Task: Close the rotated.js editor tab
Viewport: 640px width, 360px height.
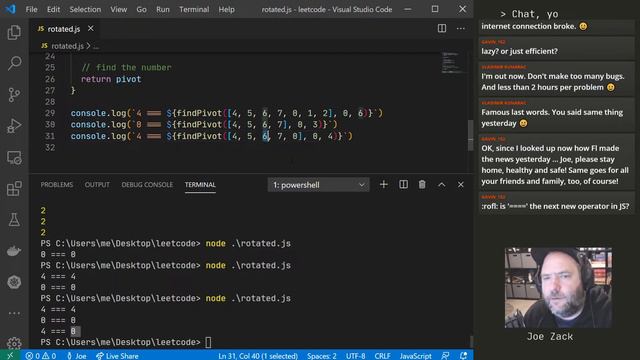Action: coord(91,29)
